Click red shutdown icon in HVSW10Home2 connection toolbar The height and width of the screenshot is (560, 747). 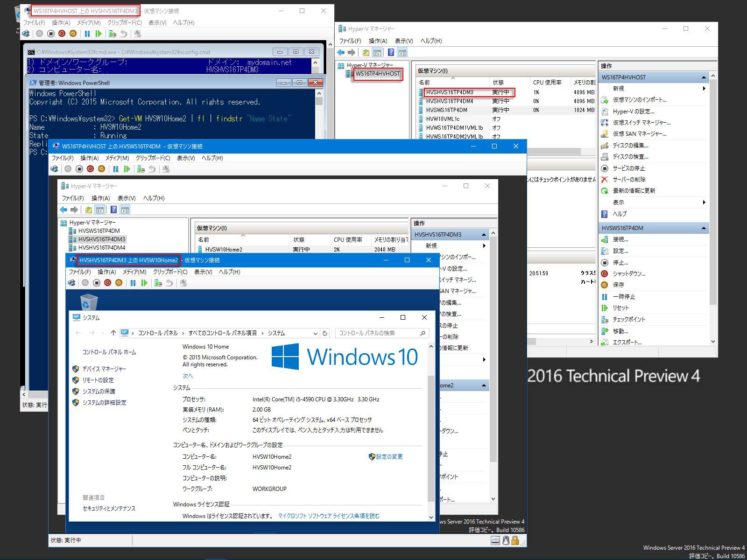click(x=107, y=283)
